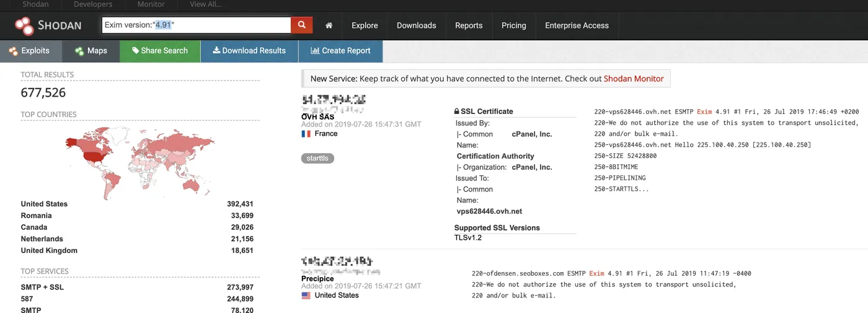Go to the home icon
The image size is (868, 313).
pos(329,25)
